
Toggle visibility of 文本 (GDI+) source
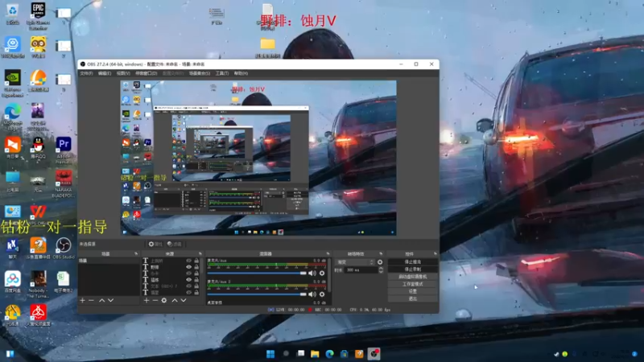click(188, 286)
